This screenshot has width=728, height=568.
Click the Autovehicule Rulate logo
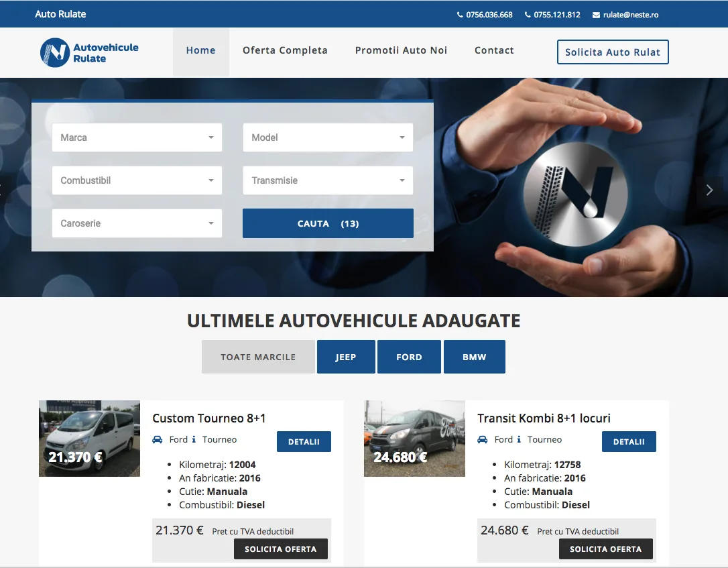pyautogui.click(x=89, y=52)
